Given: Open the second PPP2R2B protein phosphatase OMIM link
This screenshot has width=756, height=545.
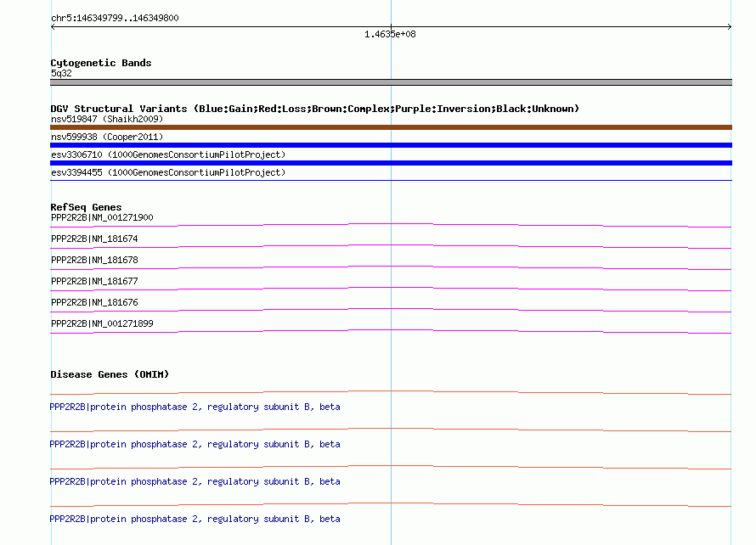Looking at the screenshot, I should pos(195,444).
